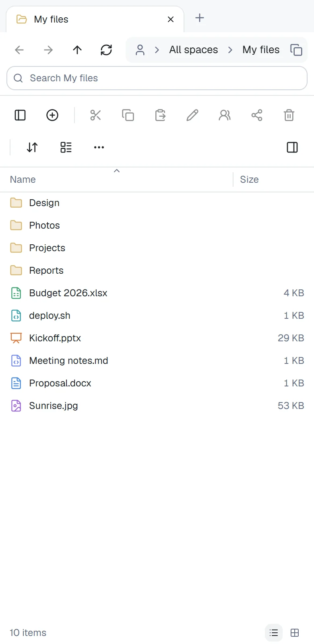The height and width of the screenshot is (644, 314).
Task: Refresh the file listing
Action: (106, 50)
